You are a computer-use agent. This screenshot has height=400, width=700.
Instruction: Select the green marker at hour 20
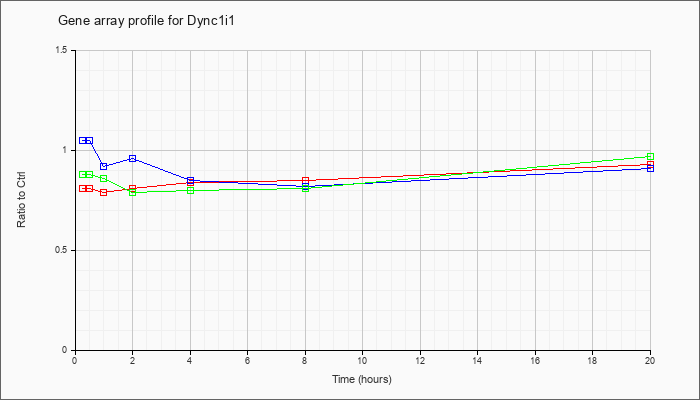(x=650, y=156)
